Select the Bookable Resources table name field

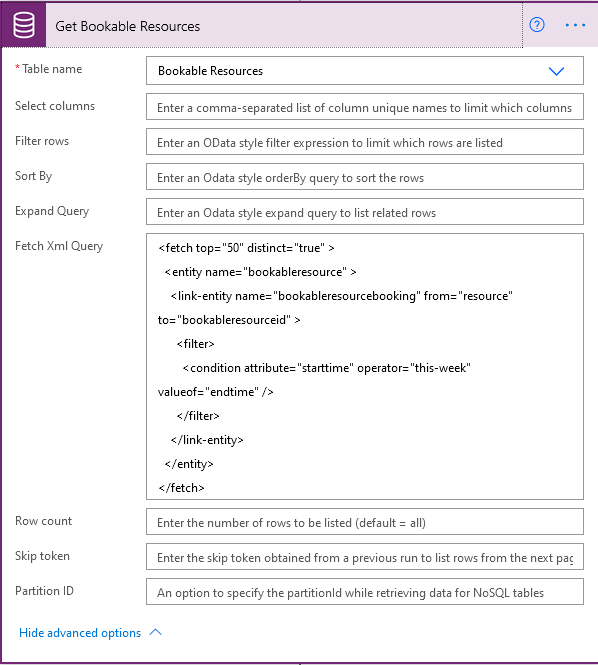click(x=365, y=71)
